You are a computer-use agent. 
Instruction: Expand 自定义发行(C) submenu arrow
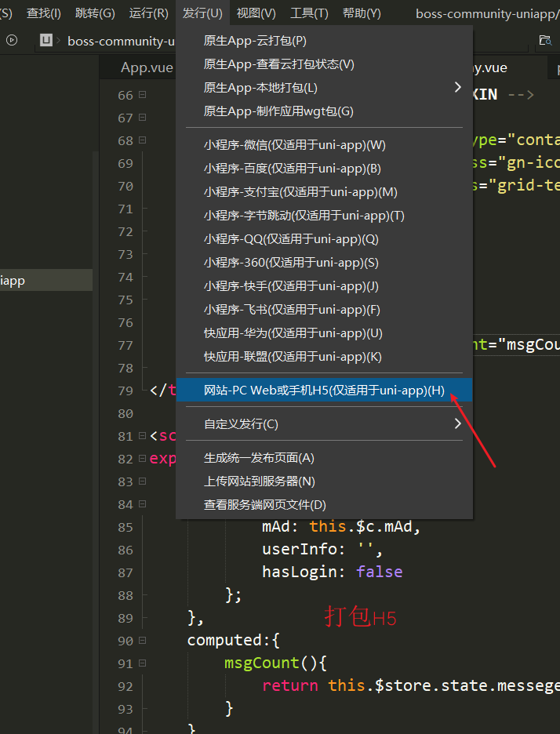click(x=457, y=423)
